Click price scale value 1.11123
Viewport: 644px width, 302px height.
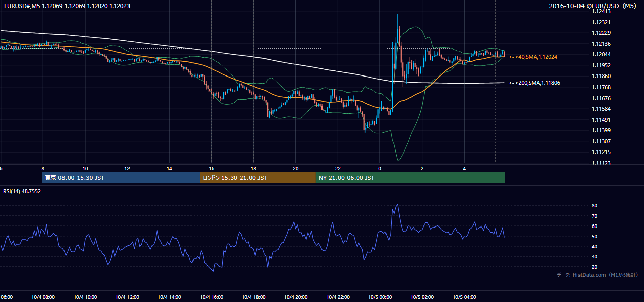[x=601, y=163]
